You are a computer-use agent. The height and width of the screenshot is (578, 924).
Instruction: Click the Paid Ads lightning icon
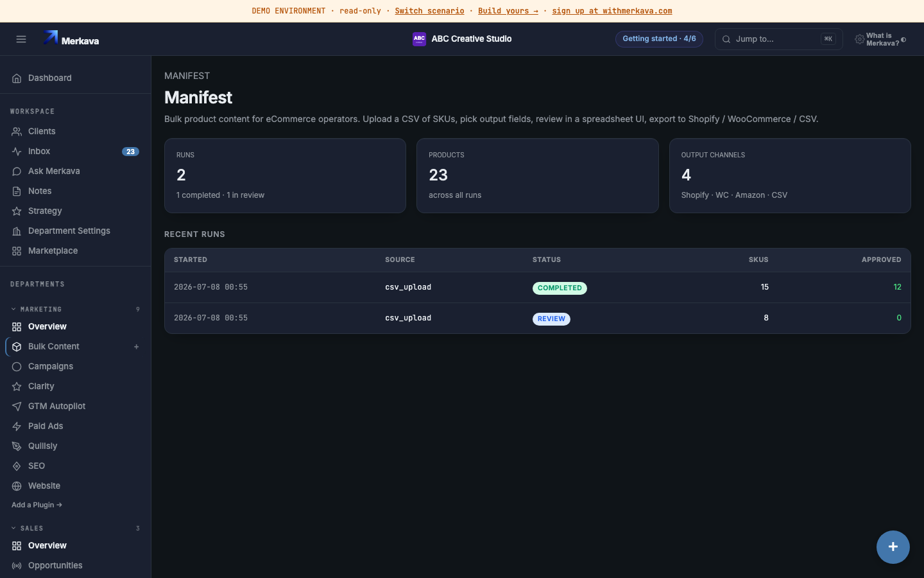pos(17,426)
